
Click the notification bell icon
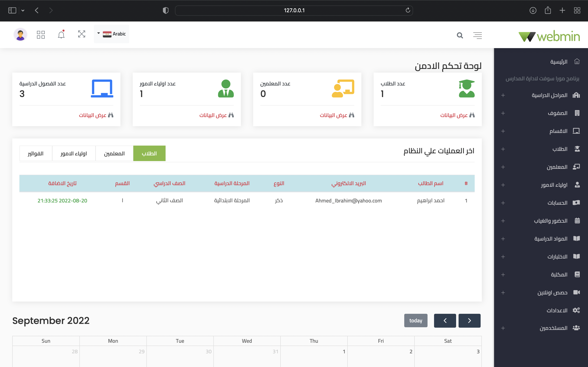[61, 34]
